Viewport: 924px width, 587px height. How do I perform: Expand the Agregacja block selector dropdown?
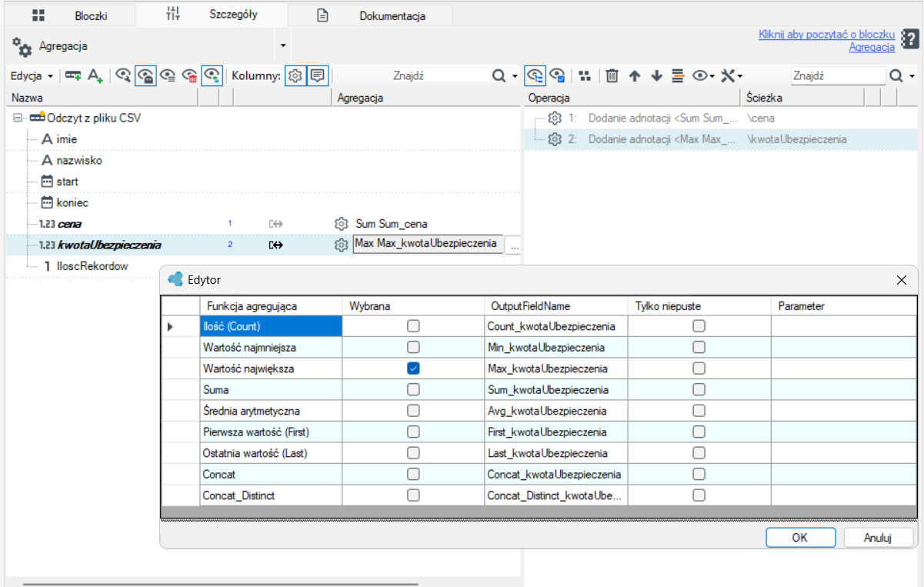[x=282, y=47]
